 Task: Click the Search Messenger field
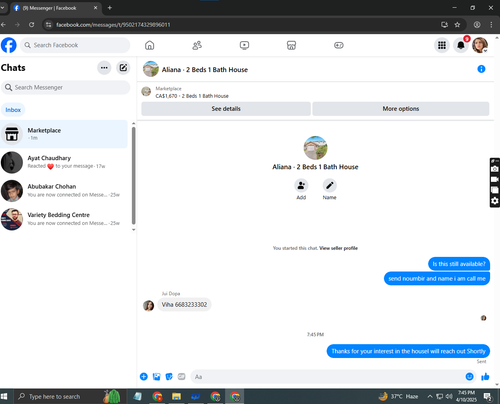tap(66, 87)
